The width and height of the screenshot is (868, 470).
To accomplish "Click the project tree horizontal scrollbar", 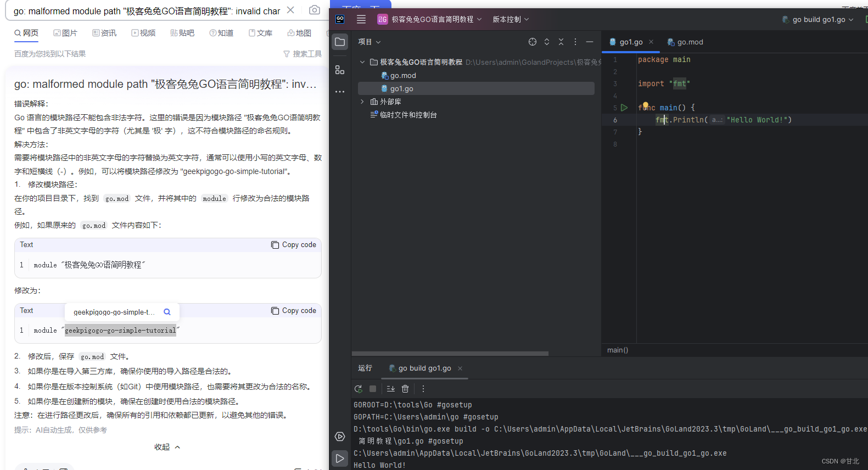I will point(450,354).
